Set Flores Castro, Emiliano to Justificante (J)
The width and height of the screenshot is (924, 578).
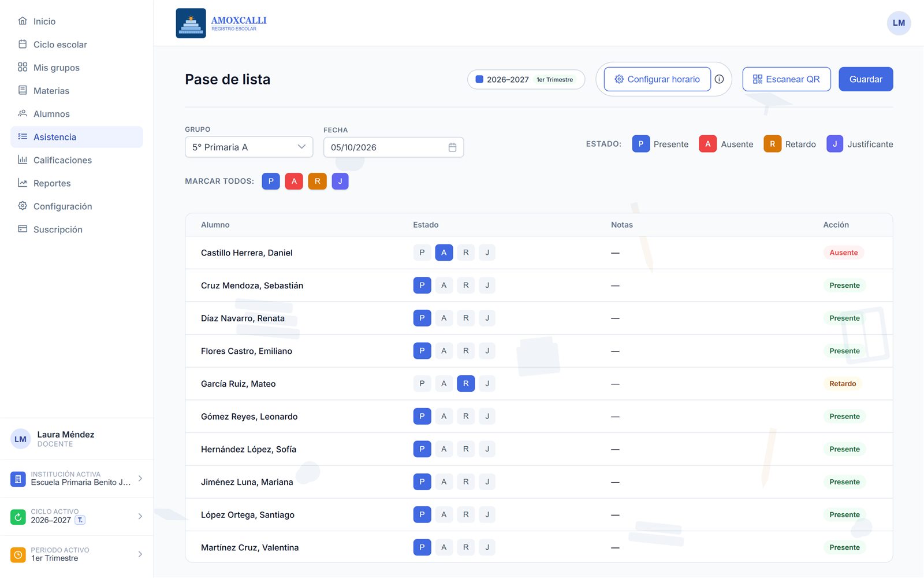click(487, 351)
